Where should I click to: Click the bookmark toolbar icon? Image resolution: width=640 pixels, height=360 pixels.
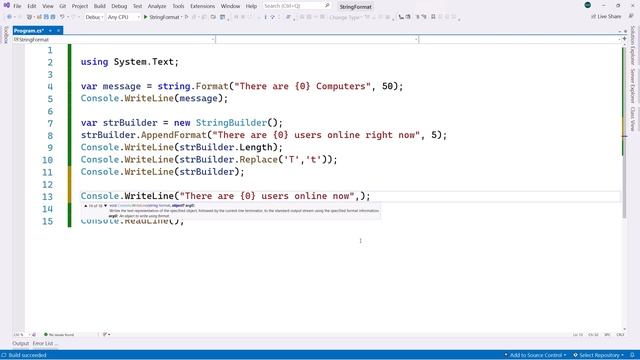[x=433, y=17]
